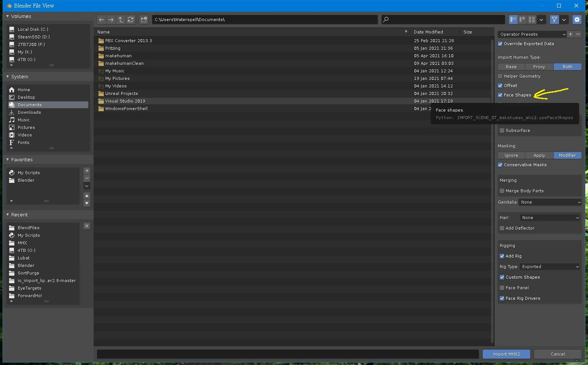Screen dimensions: 588x365
Task: Sort files by Size column header
Action: pyautogui.click(x=475, y=32)
